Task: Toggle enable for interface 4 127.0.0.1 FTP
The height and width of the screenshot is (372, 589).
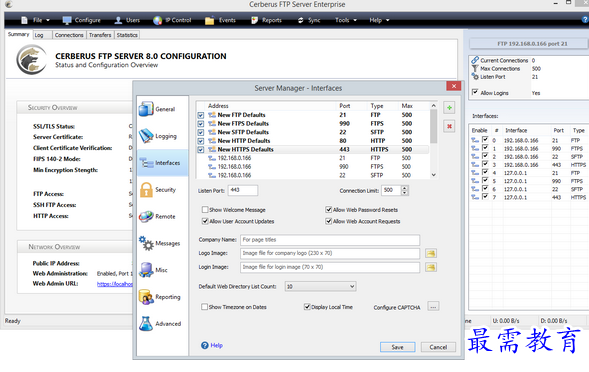Action: pyautogui.click(x=485, y=172)
